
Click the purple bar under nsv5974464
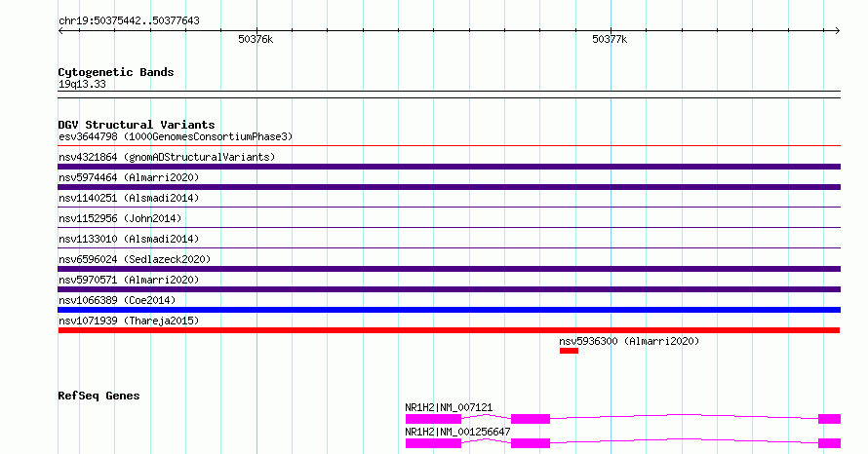click(449, 187)
